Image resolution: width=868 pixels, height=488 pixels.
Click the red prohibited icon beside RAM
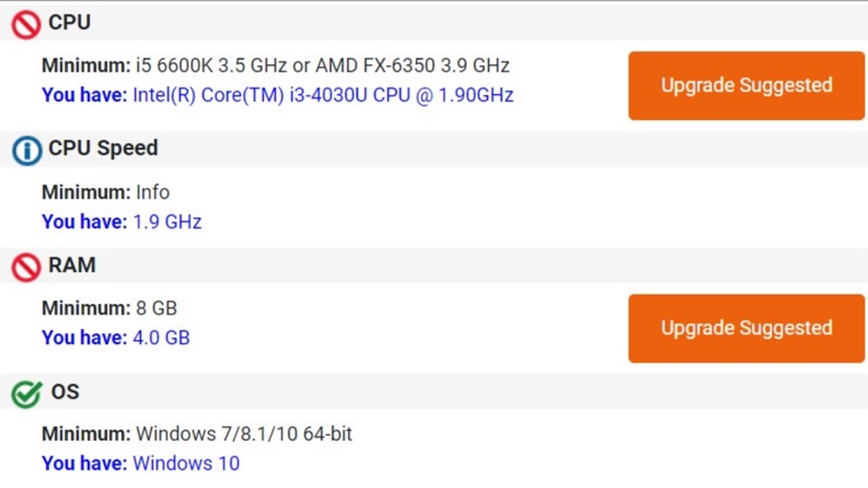(26, 267)
